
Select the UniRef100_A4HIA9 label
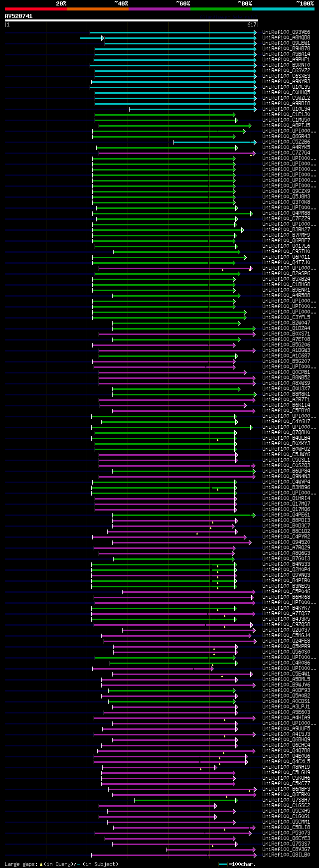click(286, 718)
